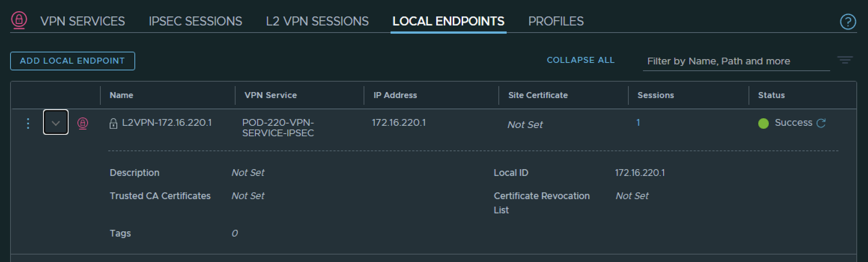The width and height of the screenshot is (868, 262).
Task: Select the Profiles tab
Action: click(556, 21)
